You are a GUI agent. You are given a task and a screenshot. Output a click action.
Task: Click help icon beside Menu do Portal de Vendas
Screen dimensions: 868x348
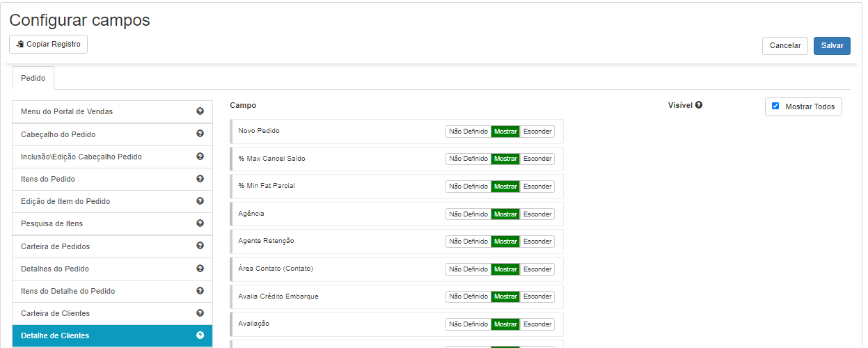(x=200, y=111)
